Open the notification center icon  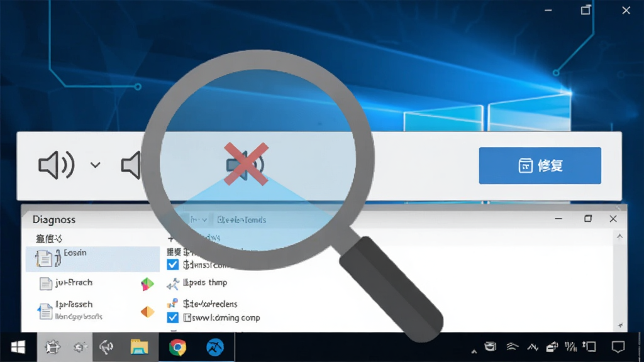[x=618, y=347]
